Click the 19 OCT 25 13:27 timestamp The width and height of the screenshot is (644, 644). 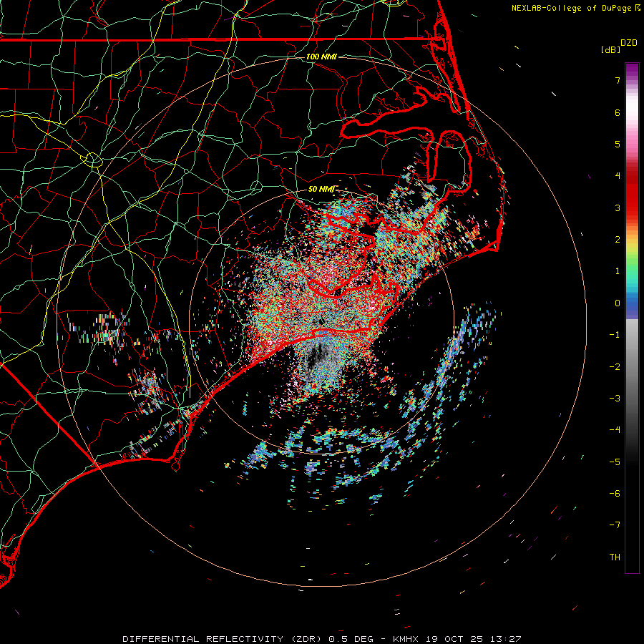(474, 639)
